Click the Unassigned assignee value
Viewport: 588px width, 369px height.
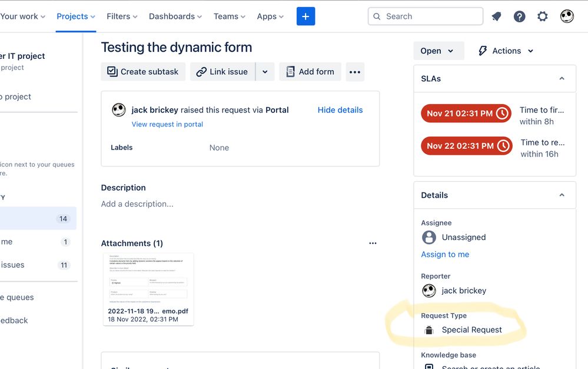[x=464, y=237]
